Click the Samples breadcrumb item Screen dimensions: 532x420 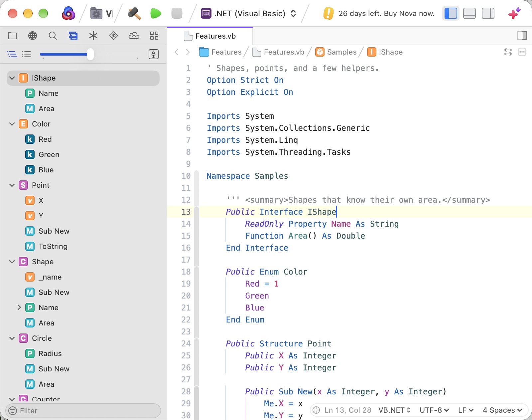click(336, 52)
